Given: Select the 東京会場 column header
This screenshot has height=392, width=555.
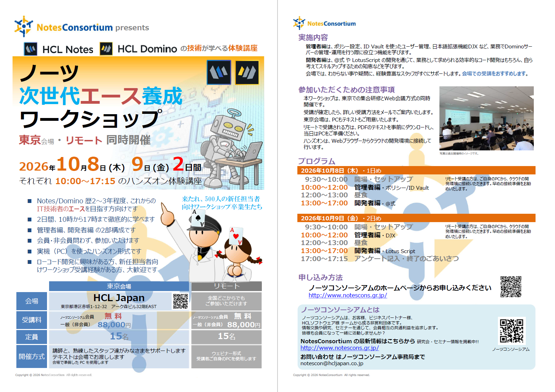Looking at the screenshot, I should point(119,286).
